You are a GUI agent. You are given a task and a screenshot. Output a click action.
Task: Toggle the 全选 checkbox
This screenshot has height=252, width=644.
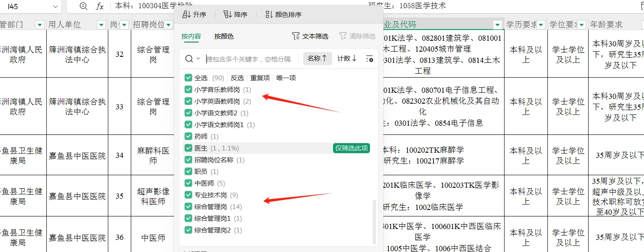[x=188, y=78]
